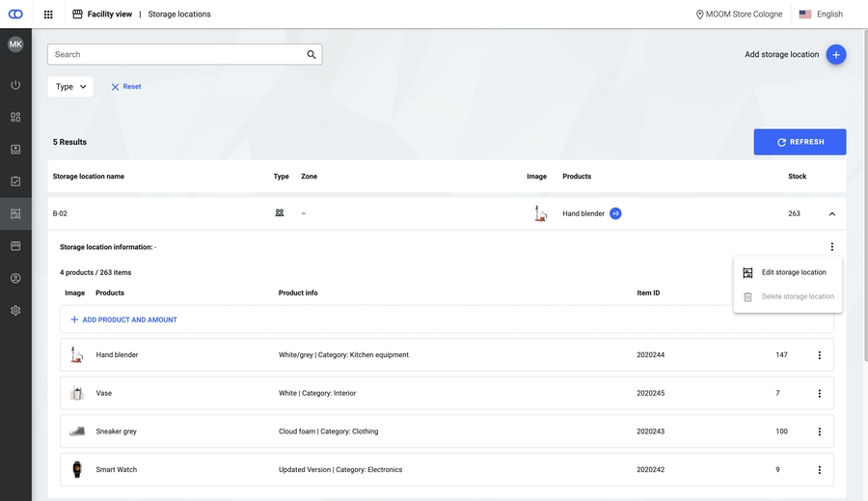The image size is (868, 501).
Task: Open the Type filter dropdown
Action: click(70, 87)
